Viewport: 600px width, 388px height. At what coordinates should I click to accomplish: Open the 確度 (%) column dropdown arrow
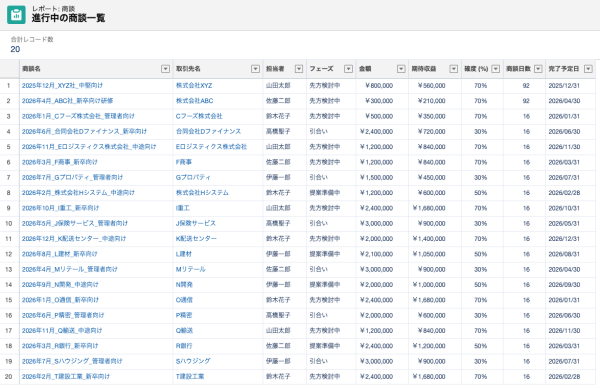[496, 69]
